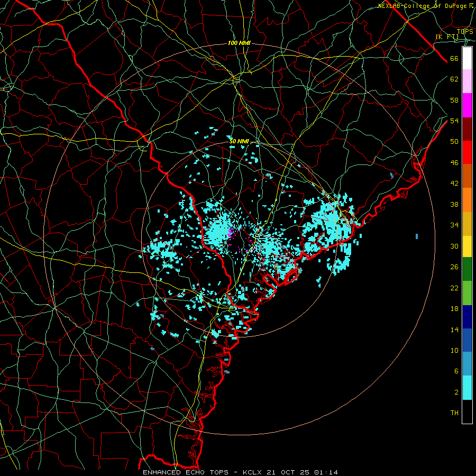Image resolution: width=476 pixels, height=476 pixels.
Task: Click the 'TOPS' legend title
Action: (x=465, y=31)
